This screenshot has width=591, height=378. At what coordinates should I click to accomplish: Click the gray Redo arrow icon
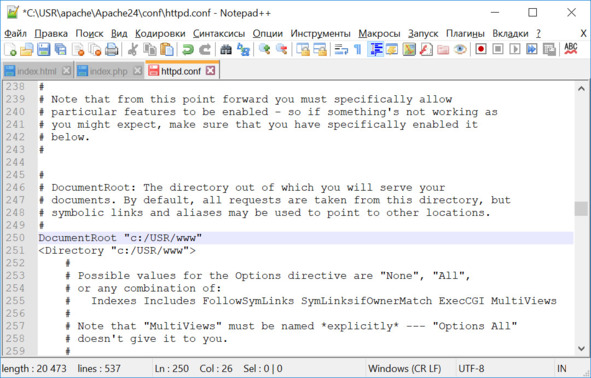point(205,49)
